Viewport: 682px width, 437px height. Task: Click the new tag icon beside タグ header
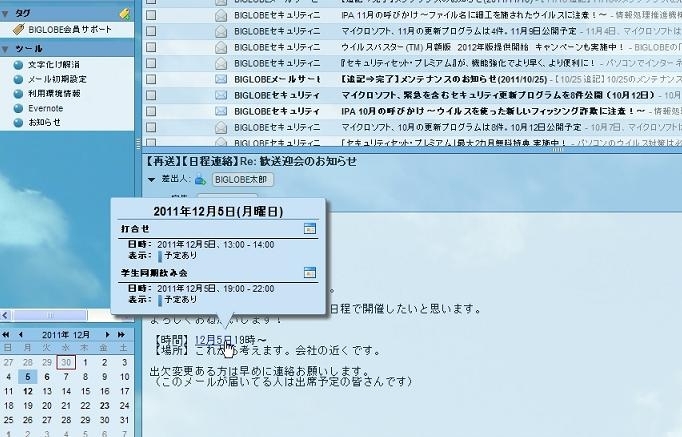pos(125,14)
